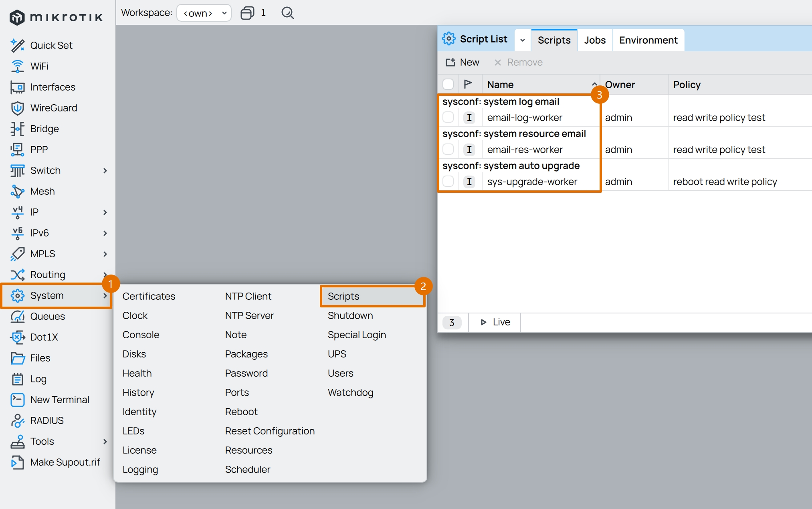This screenshot has height=509, width=812.
Task: Click the Owner column header
Action: [x=634, y=85]
